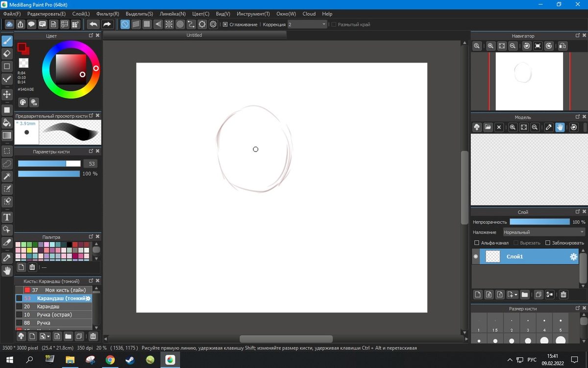Viewport: 588px width, 368px height.
Task: Expand the add-layer dropdown arrow in Layer panel
Action: pyautogui.click(x=516, y=295)
